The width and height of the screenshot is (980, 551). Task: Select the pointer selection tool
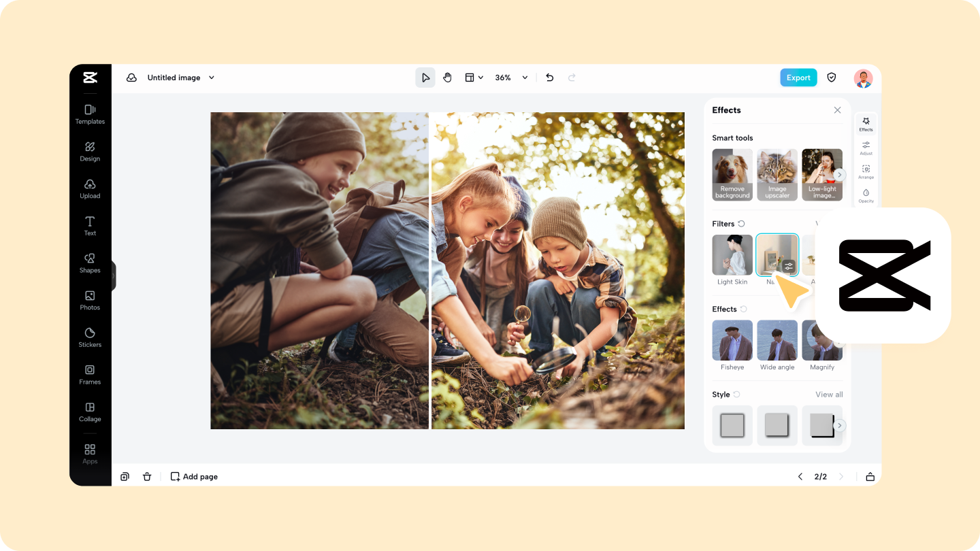pos(425,78)
